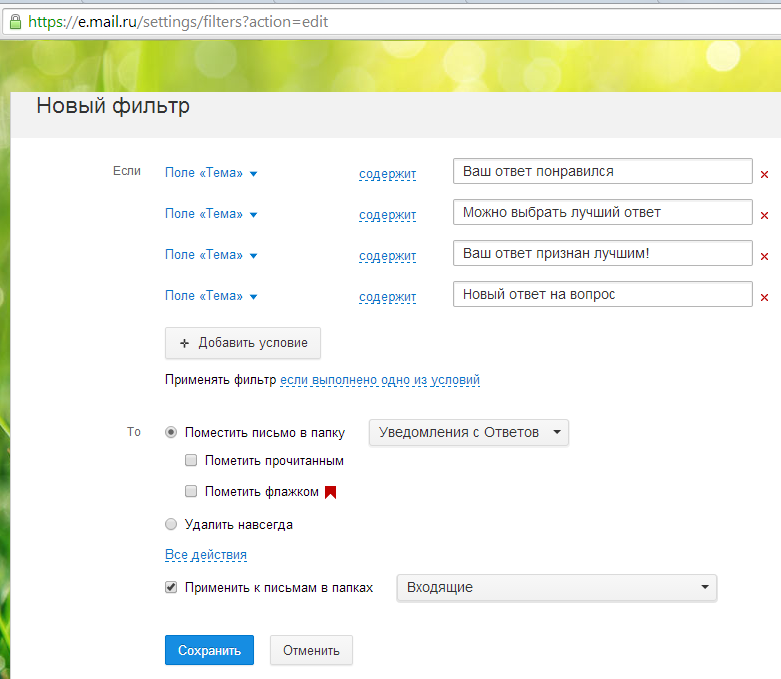The height and width of the screenshot is (679, 781).
Task: Click the green padlock in address bar
Action: 15,21
